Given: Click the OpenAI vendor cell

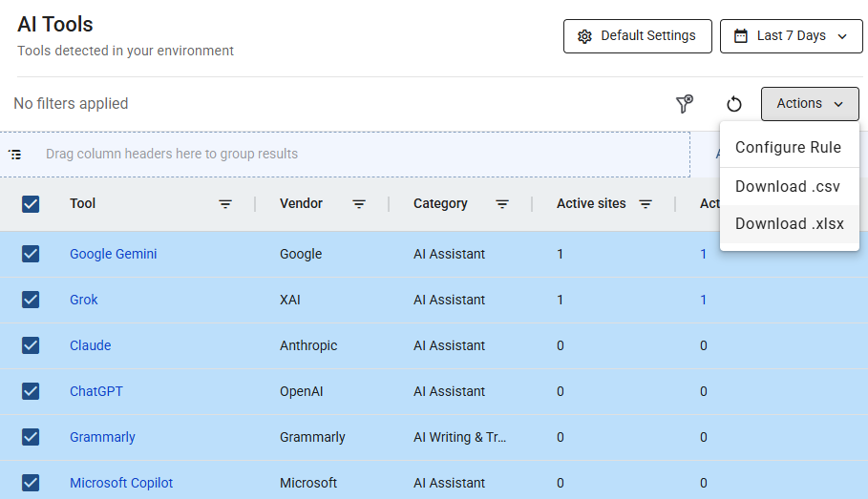Looking at the screenshot, I should tap(301, 392).
